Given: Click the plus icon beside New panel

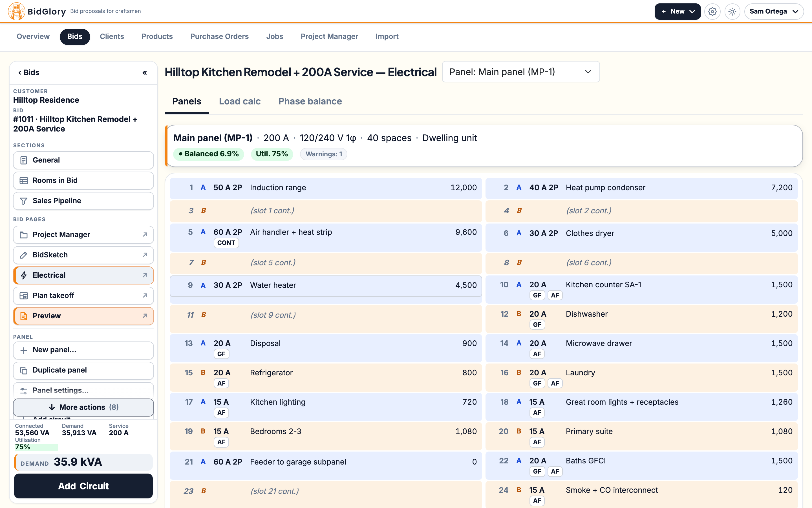Looking at the screenshot, I should (x=23, y=350).
